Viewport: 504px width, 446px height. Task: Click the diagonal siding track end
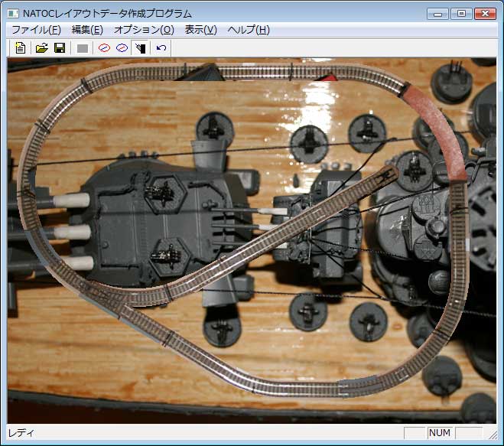(x=388, y=174)
